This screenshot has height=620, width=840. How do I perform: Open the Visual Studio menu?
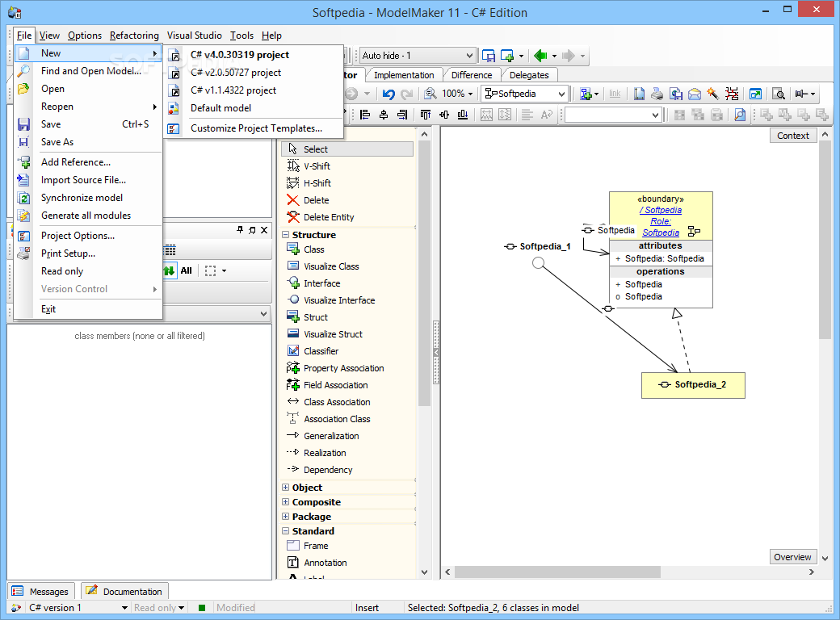coord(194,36)
